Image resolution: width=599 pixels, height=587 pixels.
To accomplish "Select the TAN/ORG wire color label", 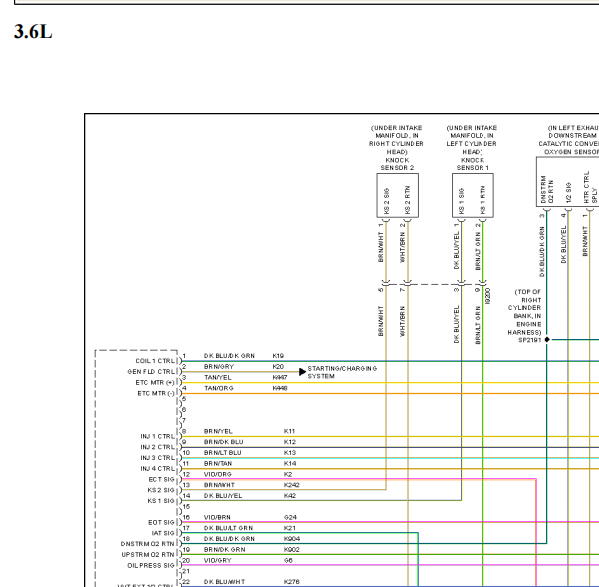I will pos(219,388).
